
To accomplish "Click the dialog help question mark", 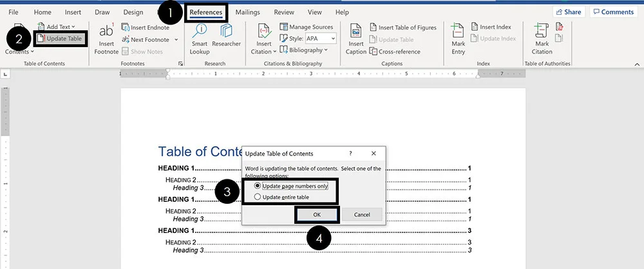I will 350,154.
